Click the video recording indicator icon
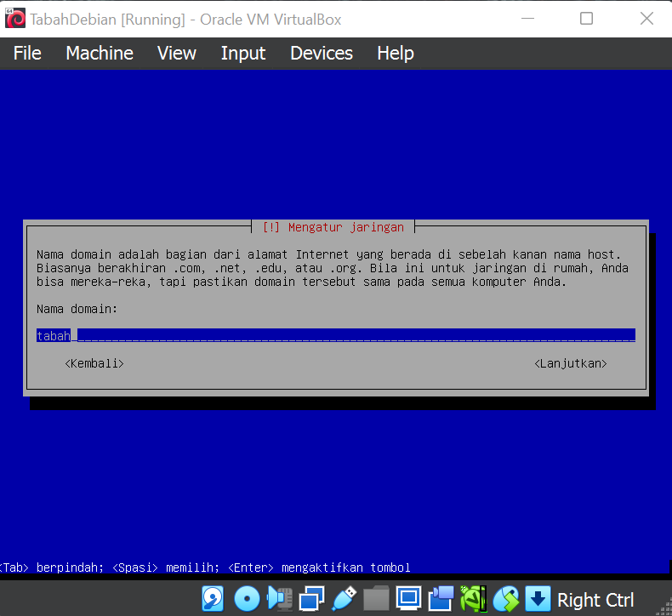Screen dimensions: 672x616 (441, 598)
